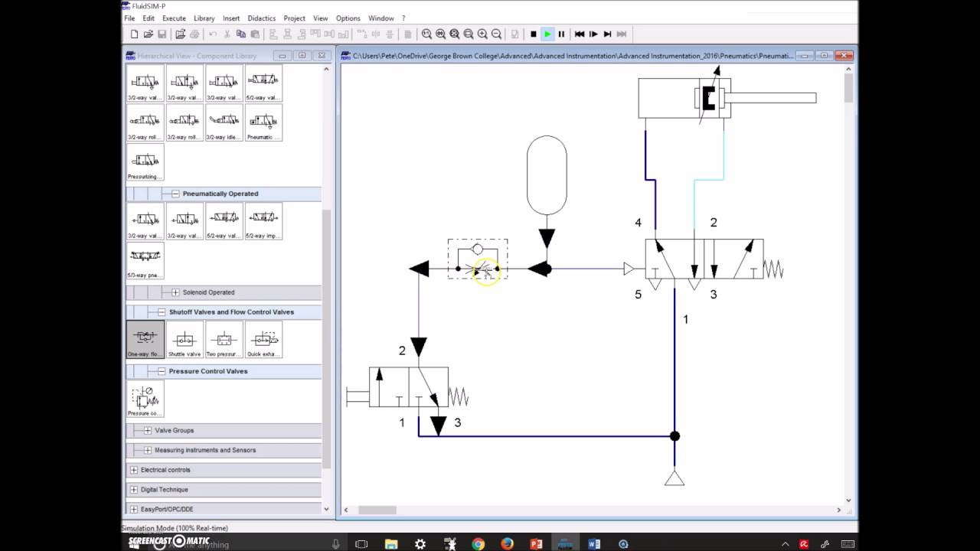
Task: Click the circuit window horizontal scrollbar thumb
Action: tap(377, 510)
